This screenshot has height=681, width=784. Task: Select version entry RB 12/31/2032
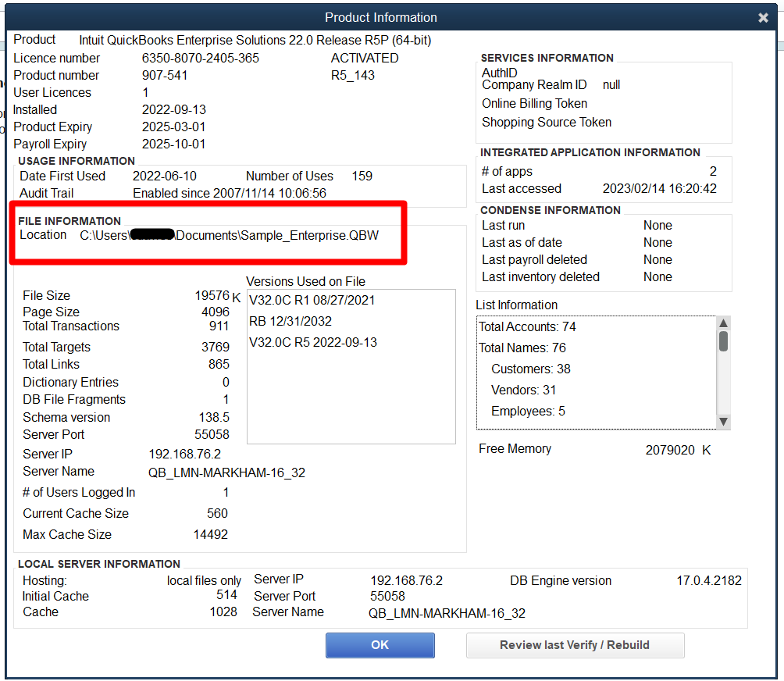(290, 321)
